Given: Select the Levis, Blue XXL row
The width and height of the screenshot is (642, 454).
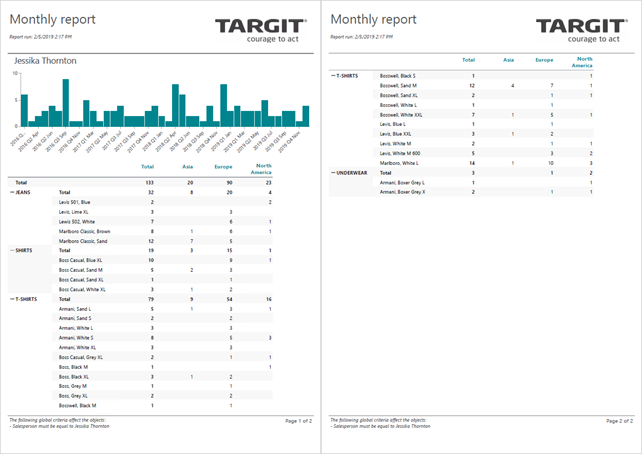Looking at the screenshot, I should [x=483, y=134].
